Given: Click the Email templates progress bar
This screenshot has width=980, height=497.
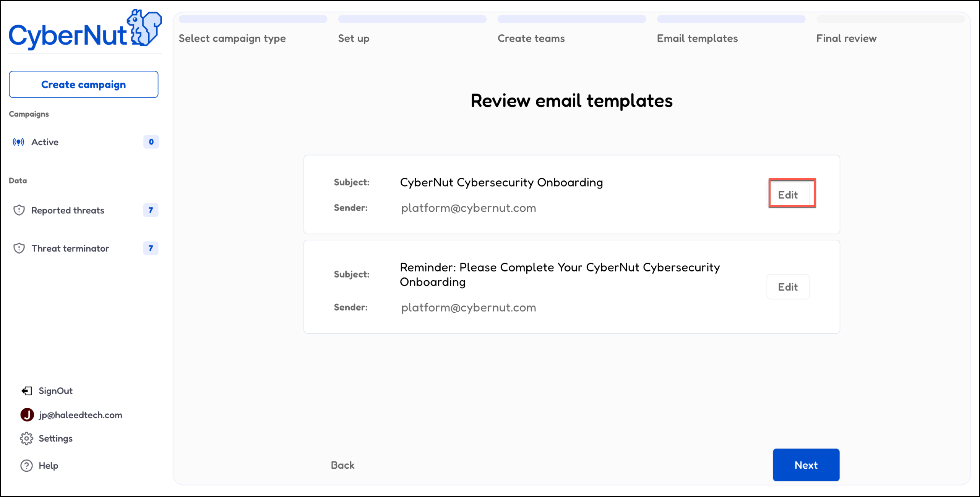Looking at the screenshot, I should point(731,19).
